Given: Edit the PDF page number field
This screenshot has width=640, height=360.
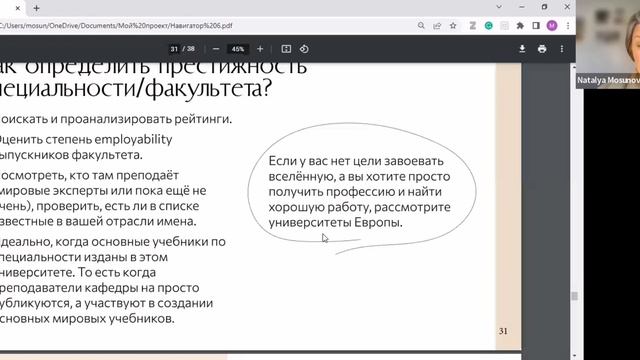Looking at the screenshot, I should [x=174, y=49].
